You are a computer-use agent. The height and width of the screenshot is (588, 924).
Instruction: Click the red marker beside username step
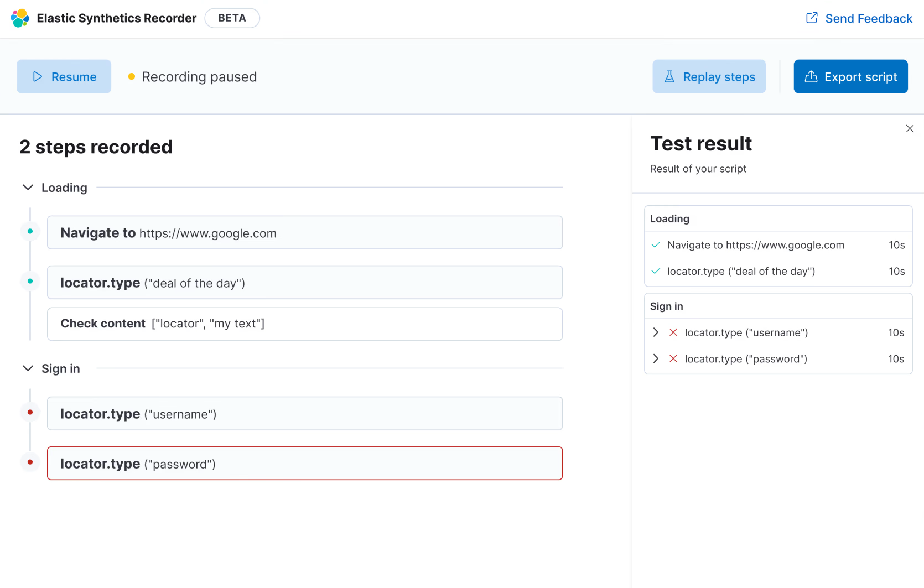click(30, 412)
